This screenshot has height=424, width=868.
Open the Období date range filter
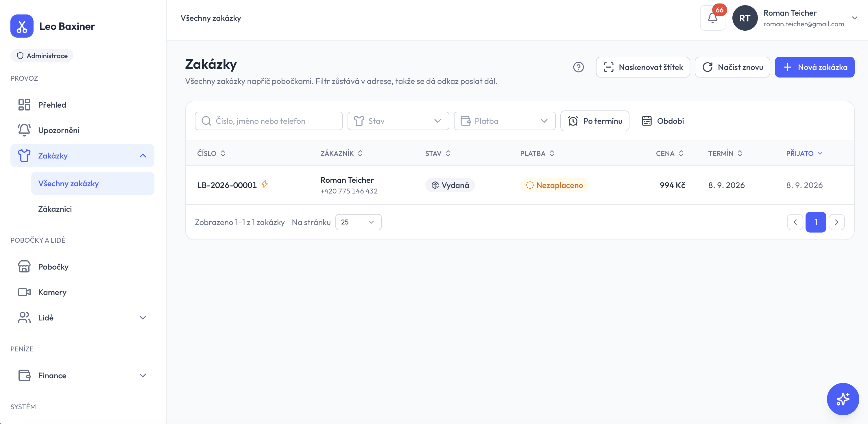[x=662, y=121]
